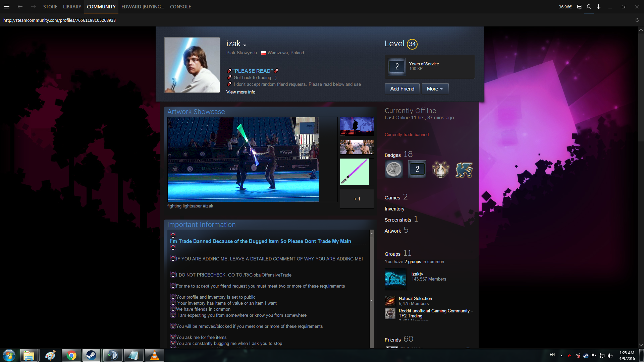Open the More dropdown button
This screenshot has width=644, height=362.
tap(435, 89)
